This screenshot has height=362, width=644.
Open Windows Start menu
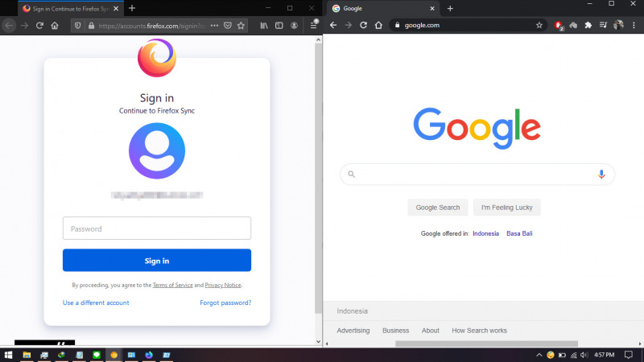pos(8,355)
